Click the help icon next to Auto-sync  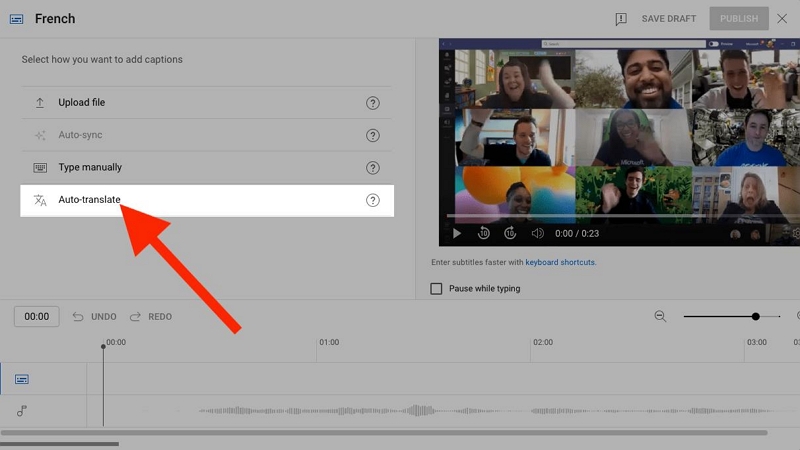[373, 135]
